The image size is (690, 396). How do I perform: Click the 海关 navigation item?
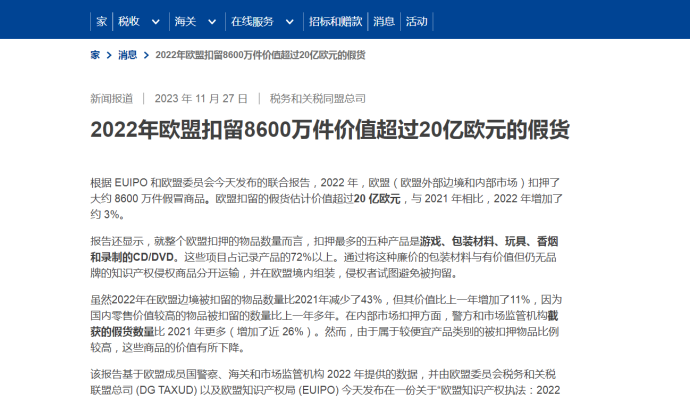(x=185, y=22)
